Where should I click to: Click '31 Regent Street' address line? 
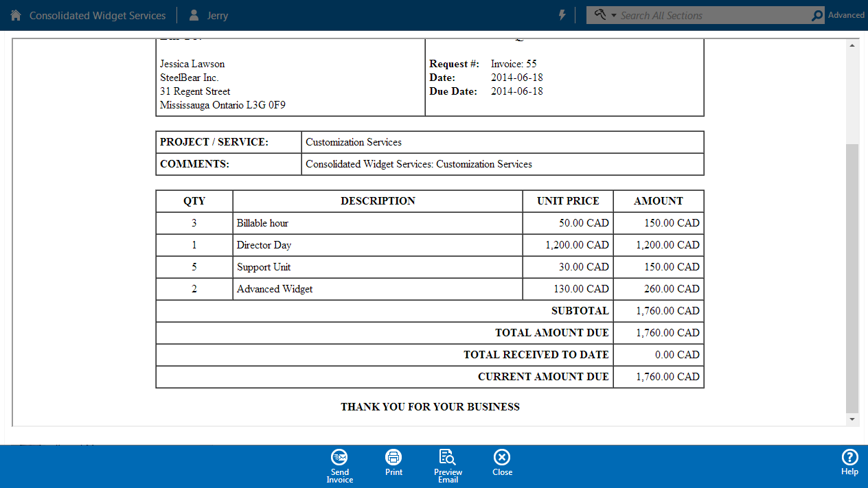[x=195, y=91]
